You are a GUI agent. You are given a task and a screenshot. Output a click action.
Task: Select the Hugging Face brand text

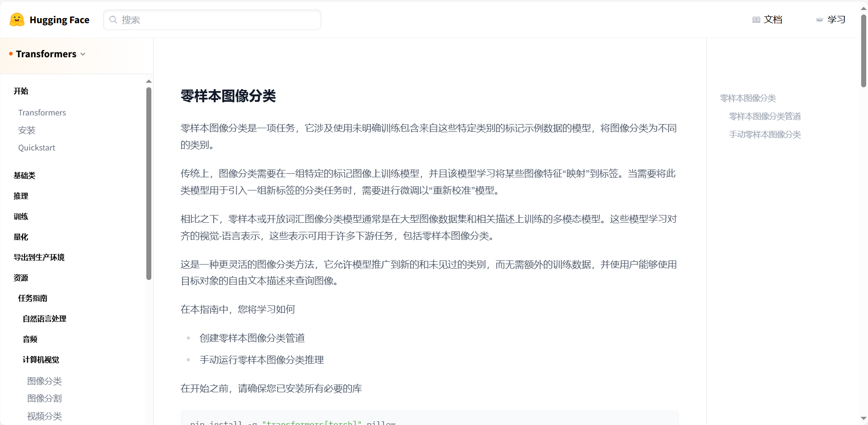click(60, 20)
